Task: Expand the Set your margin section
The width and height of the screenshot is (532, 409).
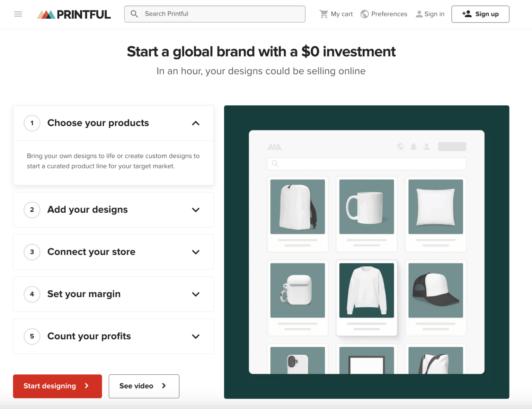Action: (x=196, y=294)
